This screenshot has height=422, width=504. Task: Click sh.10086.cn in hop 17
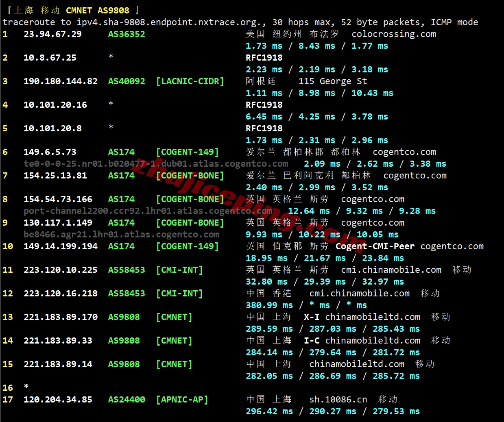(x=338, y=400)
